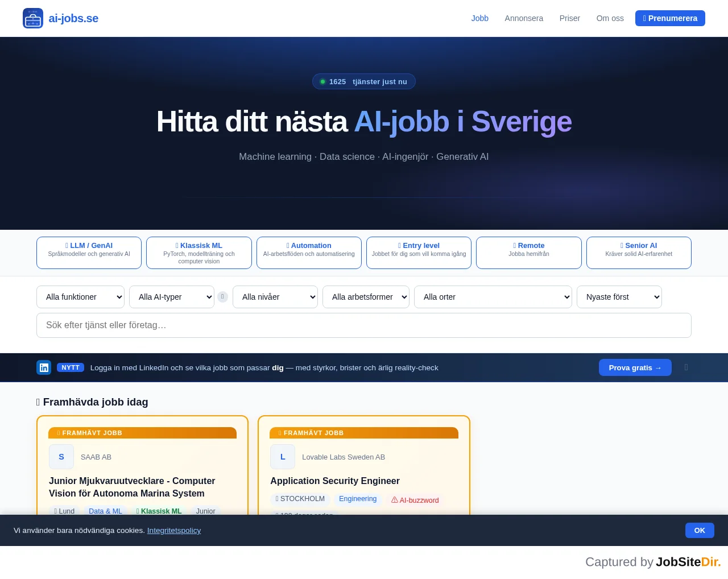Viewport: 728px width, 579px height.
Task: Select the LLM / GenAI category card
Action: [x=89, y=253]
